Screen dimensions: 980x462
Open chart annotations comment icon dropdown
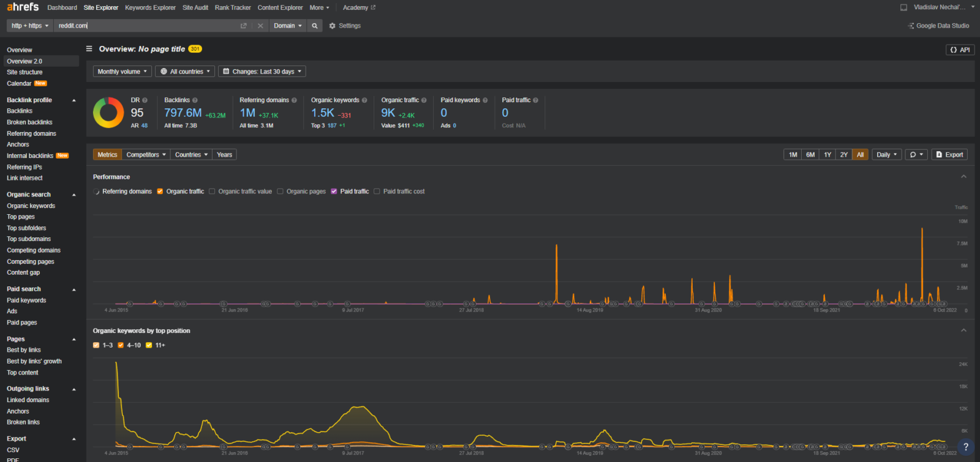point(916,155)
